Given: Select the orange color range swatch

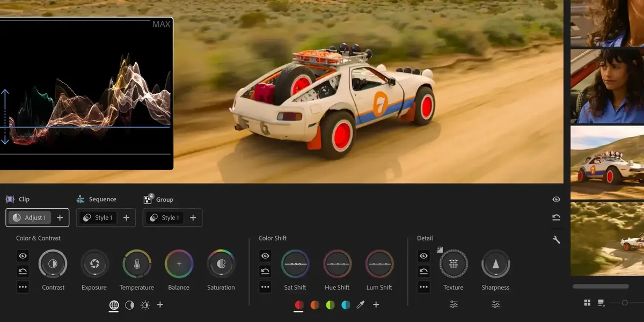Looking at the screenshot, I should [x=315, y=305].
